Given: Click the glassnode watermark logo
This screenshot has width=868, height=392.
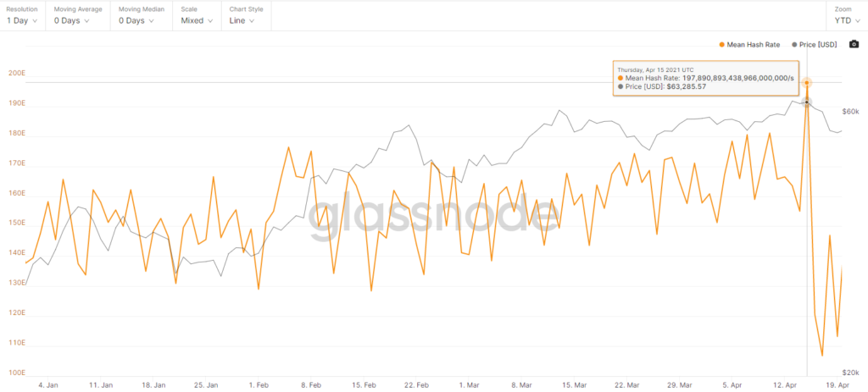Looking at the screenshot, I should [x=433, y=213].
